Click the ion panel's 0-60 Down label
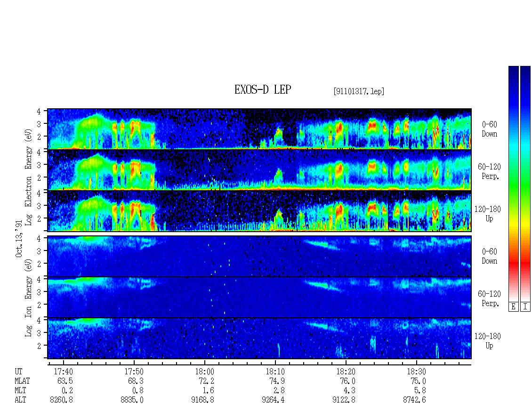Image resolution: width=532 pixels, height=412 pixels. [x=489, y=256]
